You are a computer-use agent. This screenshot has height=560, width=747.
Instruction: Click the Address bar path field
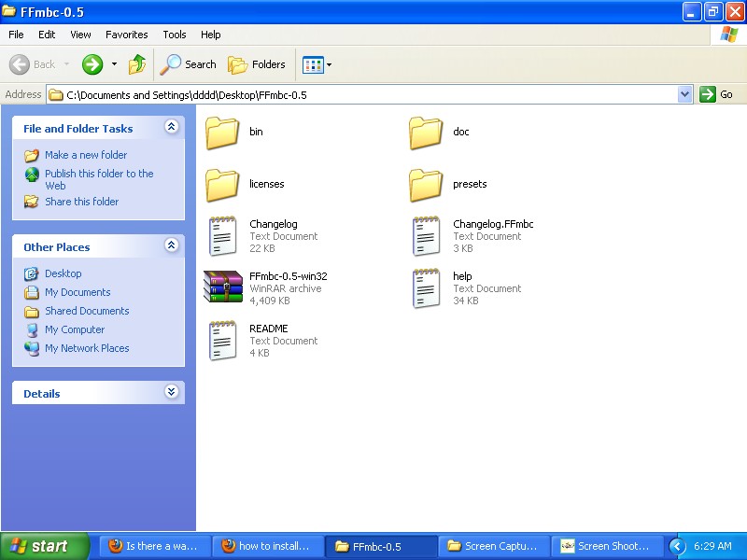click(x=364, y=95)
